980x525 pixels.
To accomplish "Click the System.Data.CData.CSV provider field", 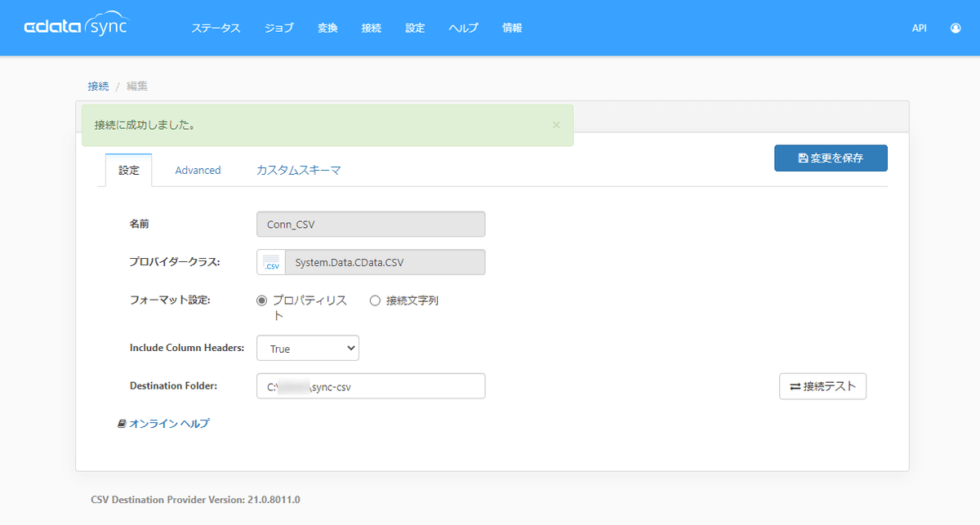I will [385, 262].
